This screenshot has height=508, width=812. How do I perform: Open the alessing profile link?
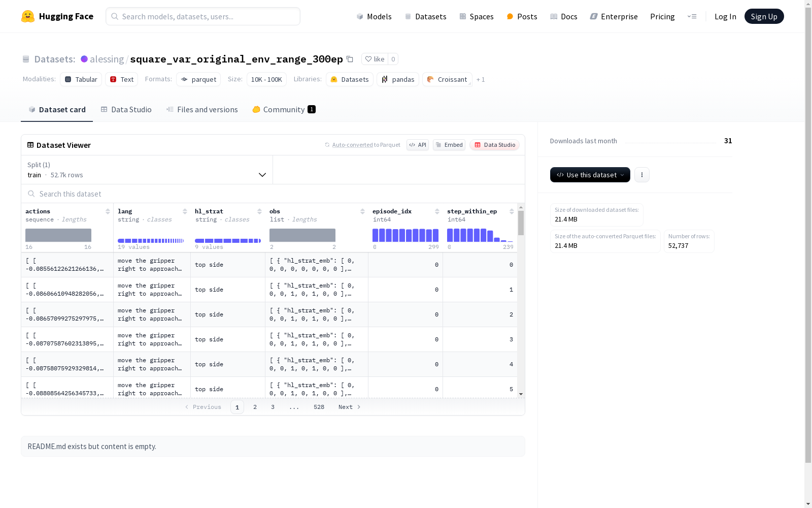coord(107,59)
